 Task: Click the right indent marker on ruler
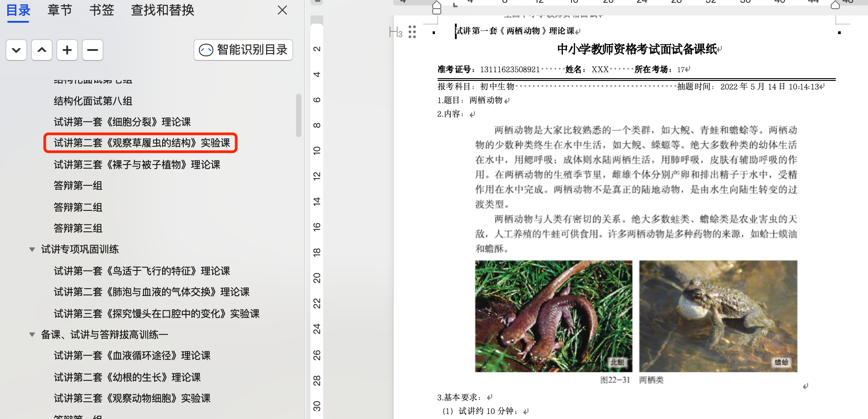pyautogui.click(x=835, y=5)
